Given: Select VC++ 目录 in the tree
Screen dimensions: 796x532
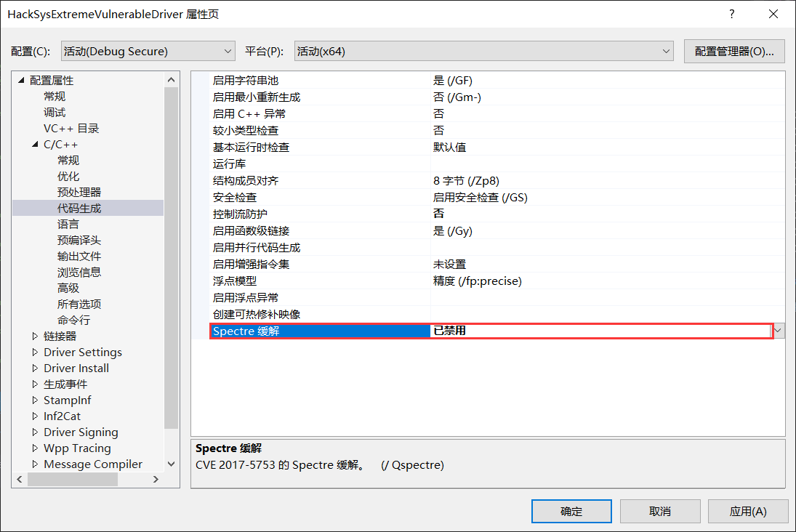Looking at the screenshot, I should [x=71, y=129].
